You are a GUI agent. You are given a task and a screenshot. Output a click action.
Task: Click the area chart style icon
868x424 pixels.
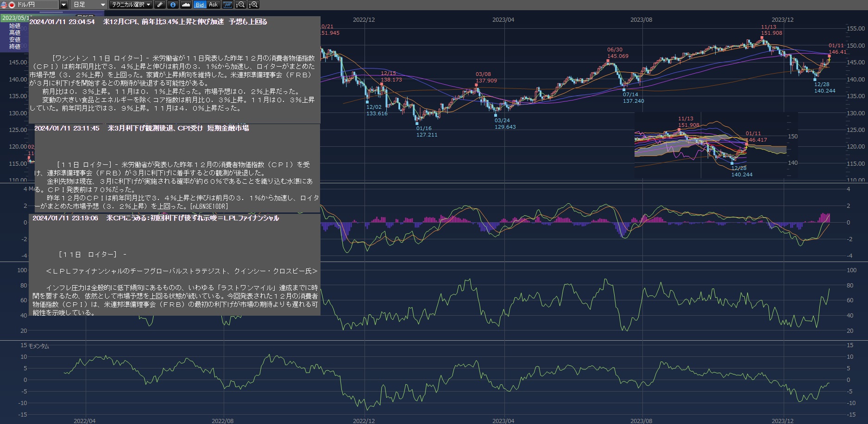click(186, 5)
